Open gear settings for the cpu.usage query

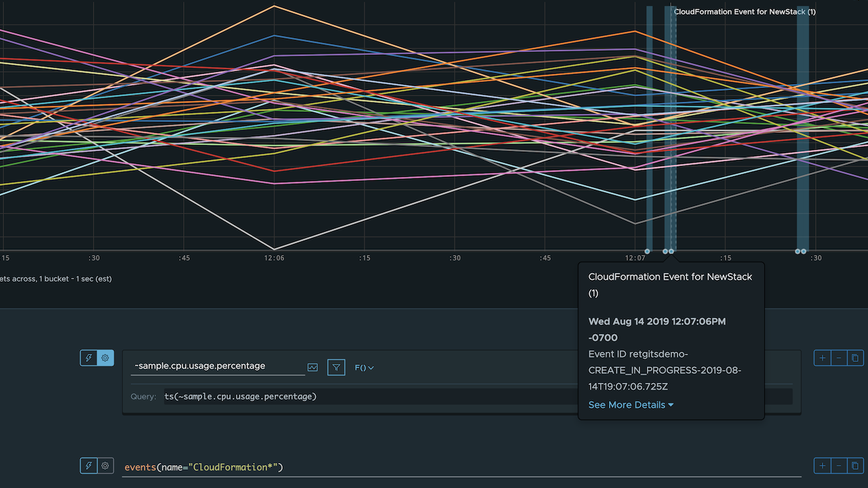pyautogui.click(x=106, y=358)
